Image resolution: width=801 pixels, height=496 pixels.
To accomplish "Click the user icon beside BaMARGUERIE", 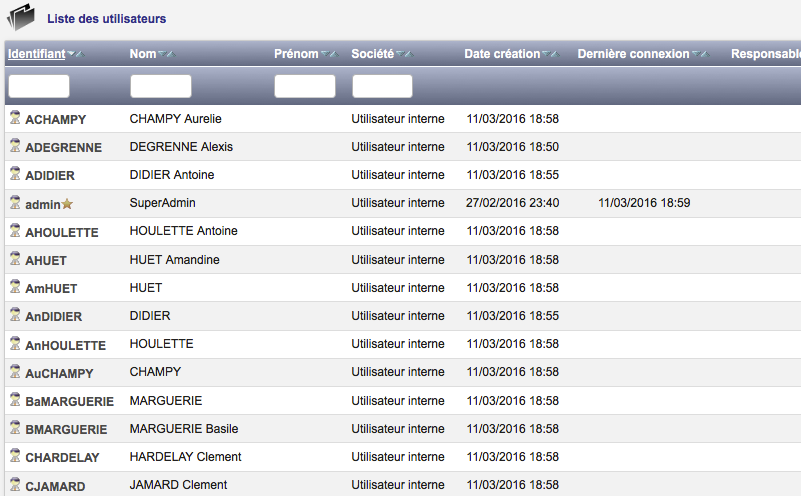I will (x=15, y=401).
